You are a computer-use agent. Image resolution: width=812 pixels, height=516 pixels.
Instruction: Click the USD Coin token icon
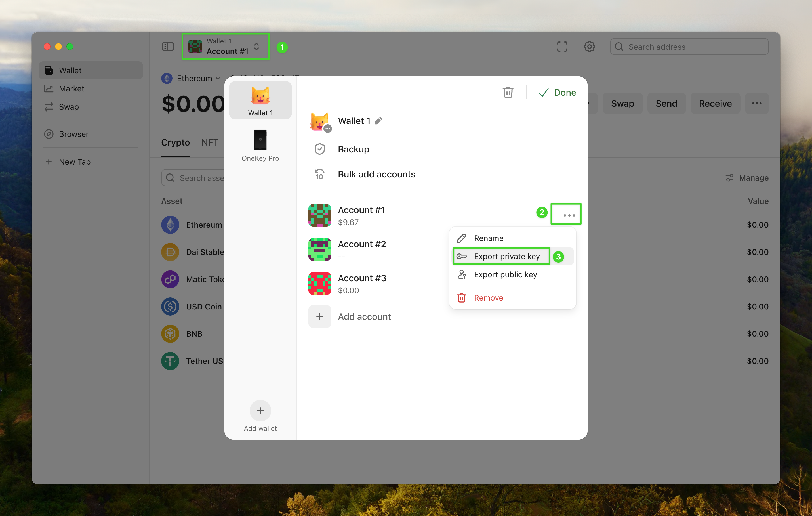pos(170,306)
